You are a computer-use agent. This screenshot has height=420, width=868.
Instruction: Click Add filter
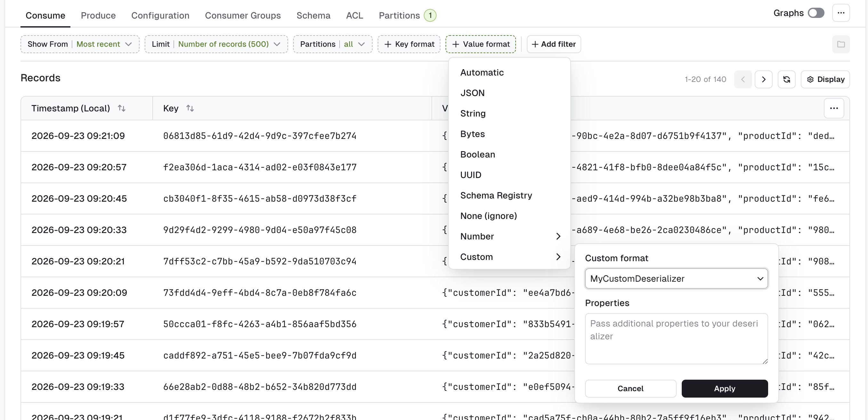pos(554,44)
